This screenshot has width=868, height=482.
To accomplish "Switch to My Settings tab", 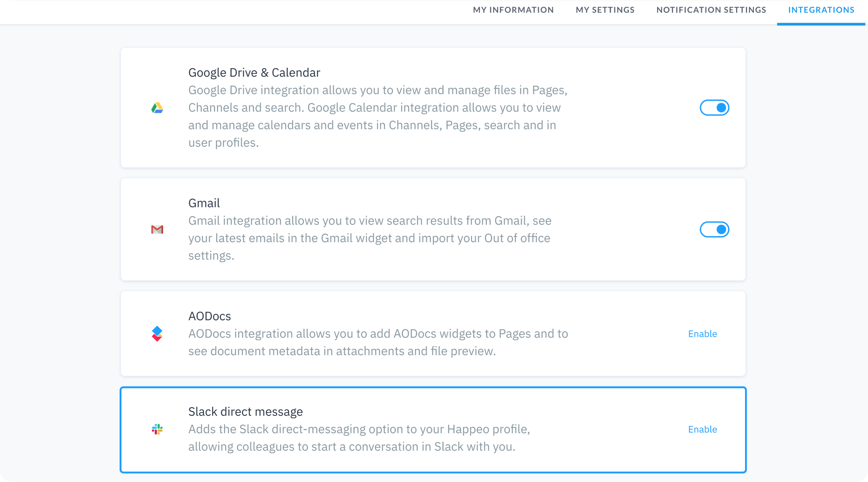I will pos(605,10).
